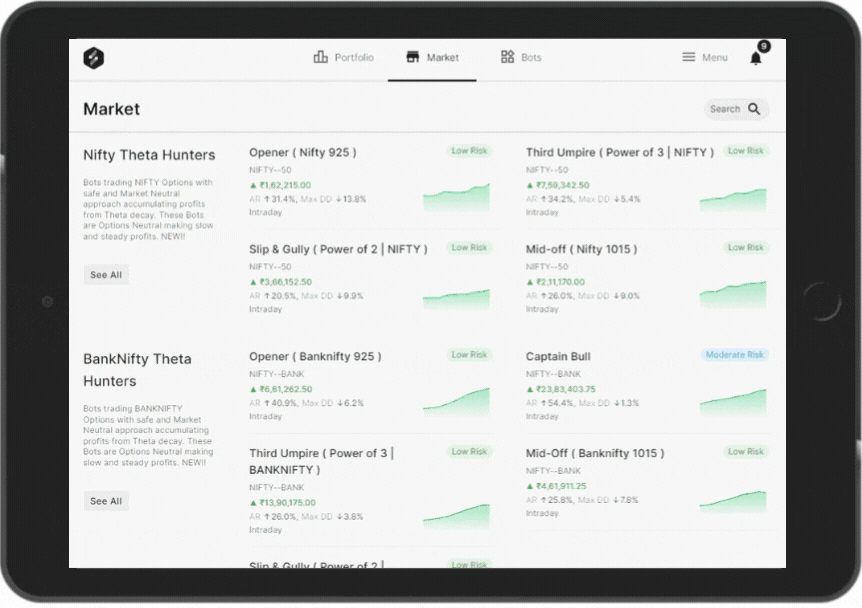The width and height of the screenshot is (862, 608).
Task: Click the ₹2,11,170.00 value
Action: click(560, 282)
